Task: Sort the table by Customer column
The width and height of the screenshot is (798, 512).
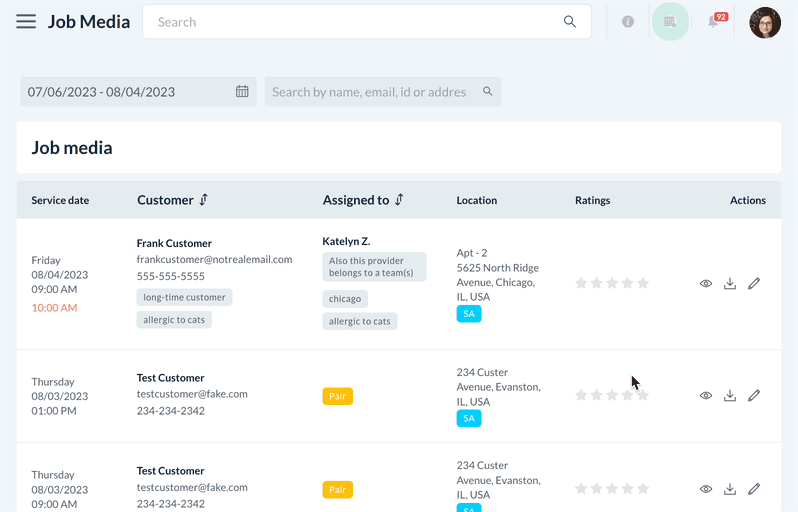Action: click(x=204, y=200)
